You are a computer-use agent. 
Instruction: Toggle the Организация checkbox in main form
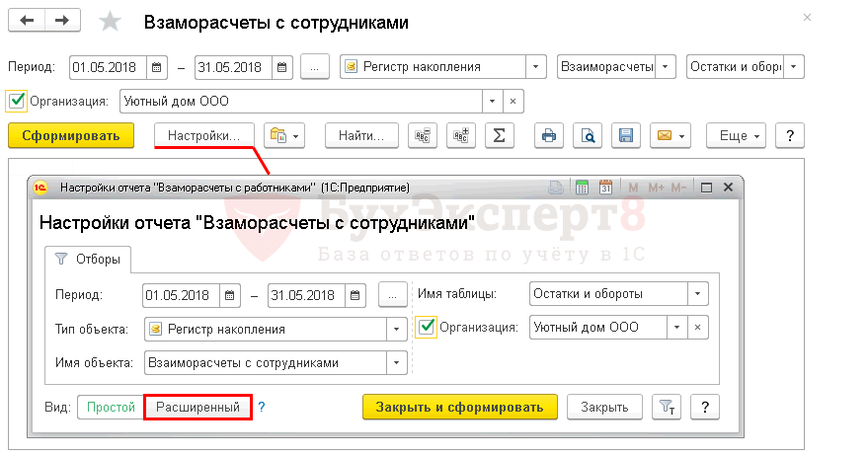[x=17, y=101]
